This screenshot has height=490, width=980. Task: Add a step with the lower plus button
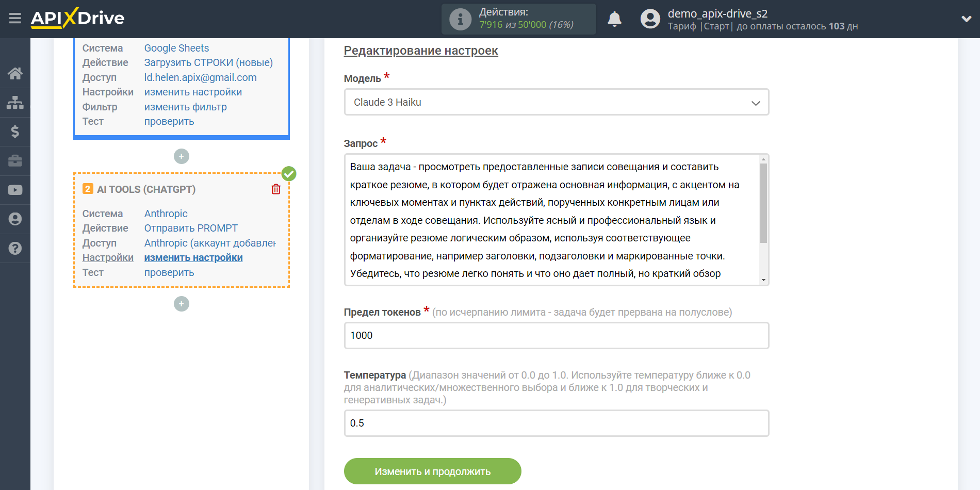click(182, 304)
